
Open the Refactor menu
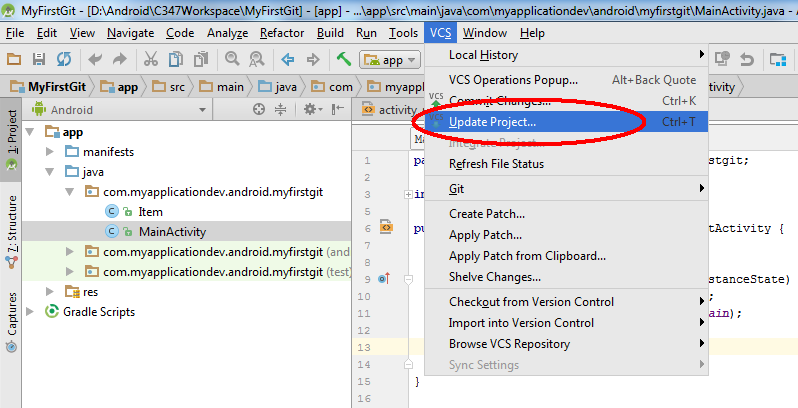pos(281,33)
